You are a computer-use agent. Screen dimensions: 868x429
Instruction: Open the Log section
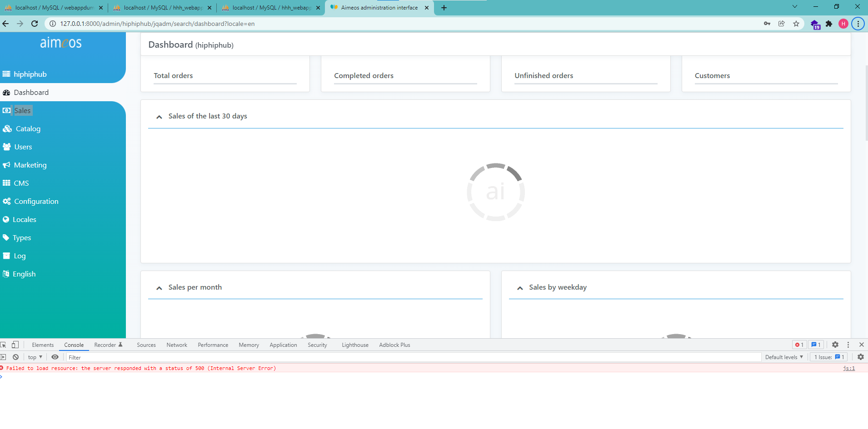(x=19, y=256)
